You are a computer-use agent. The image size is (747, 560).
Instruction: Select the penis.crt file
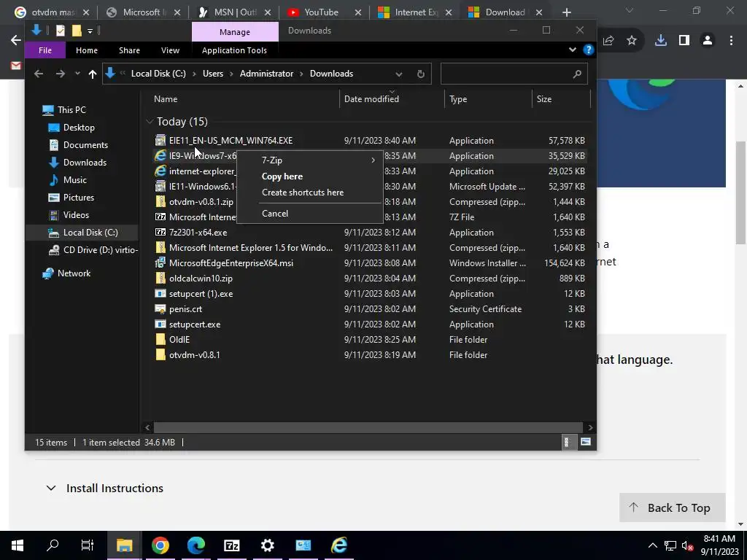[x=185, y=309]
